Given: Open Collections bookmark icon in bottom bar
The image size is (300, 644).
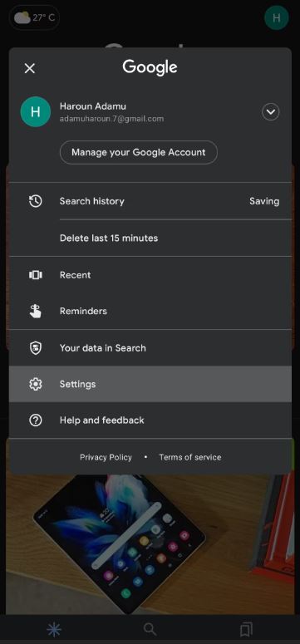Looking at the screenshot, I should coord(246,629).
